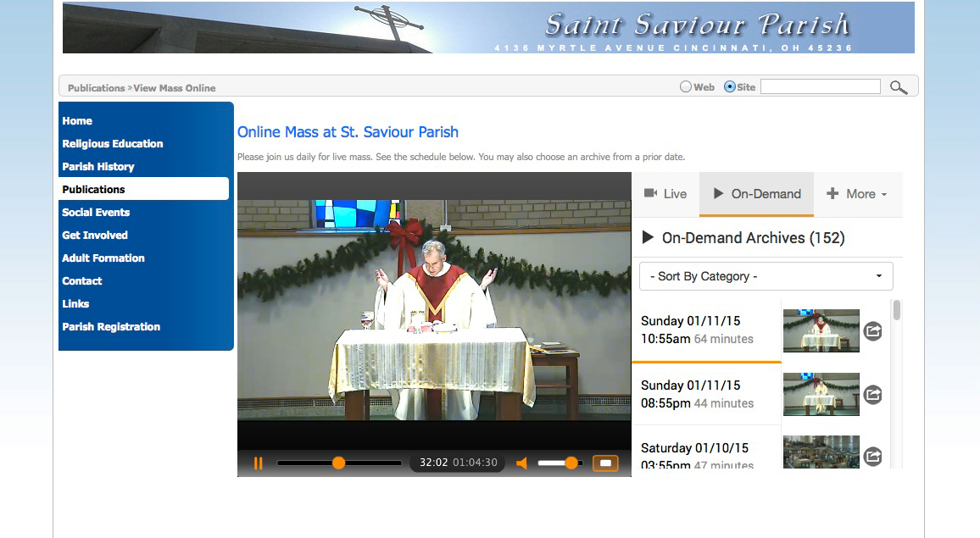
Task: Click the 32:02 elapsed time display
Action: click(433, 463)
